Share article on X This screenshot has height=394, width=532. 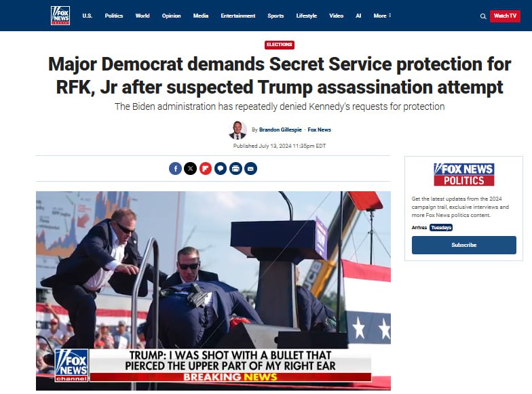coord(190,168)
